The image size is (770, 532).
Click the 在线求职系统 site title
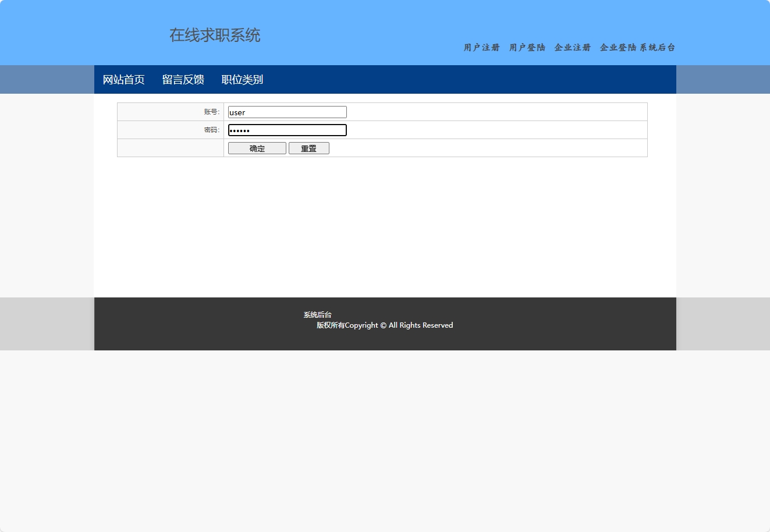tap(215, 36)
